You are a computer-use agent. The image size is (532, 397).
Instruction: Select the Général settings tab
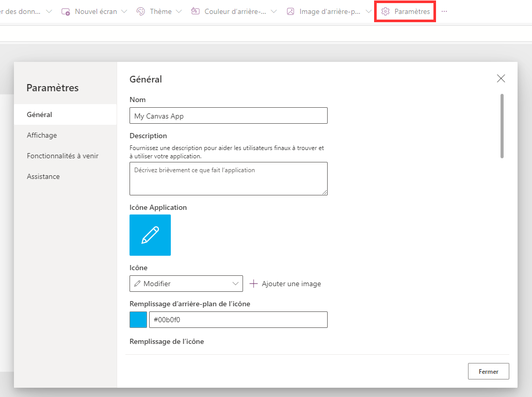coord(66,114)
